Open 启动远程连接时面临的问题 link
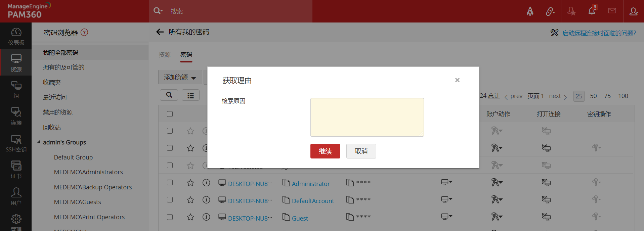This screenshot has height=231, width=644. click(599, 33)
